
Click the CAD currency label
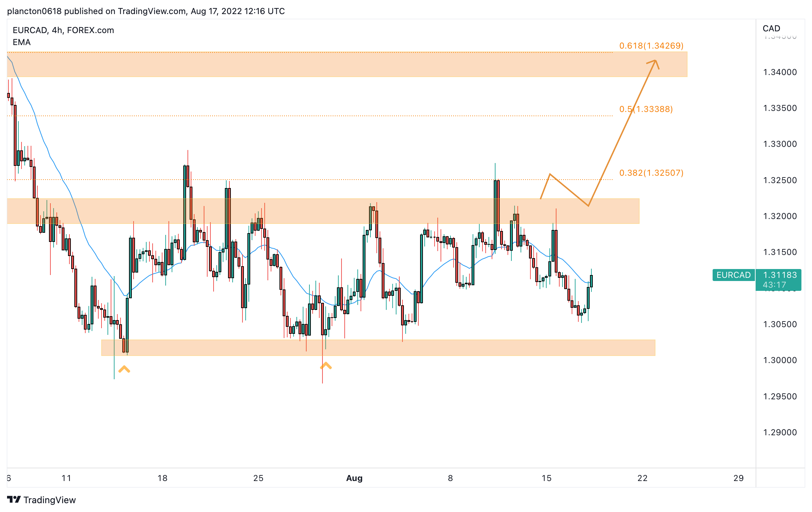coord(771,29)
